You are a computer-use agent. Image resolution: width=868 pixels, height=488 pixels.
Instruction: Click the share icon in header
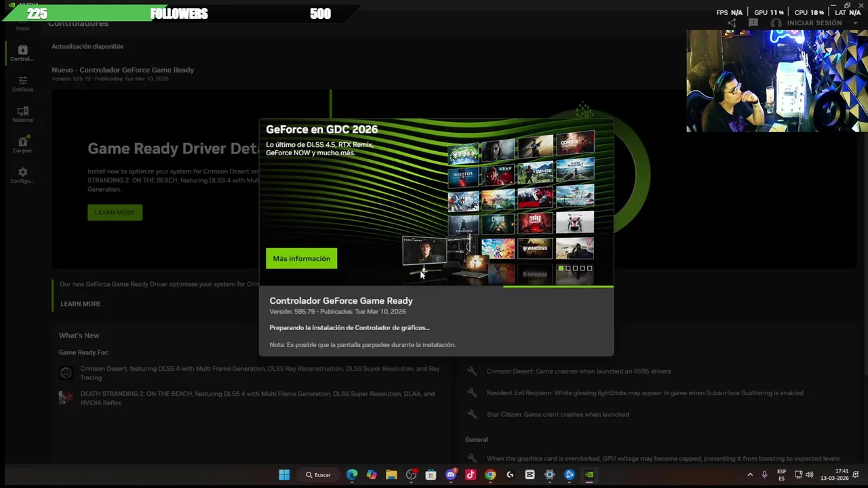pos(732,23)
